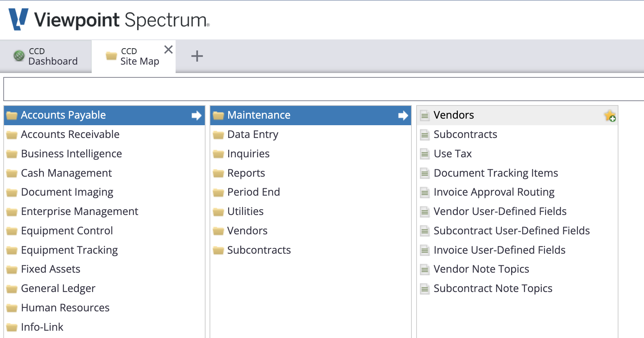Open Subcontracts folder in middle column
Viewport: 644px width, 338px height.
tap(311, 250)
